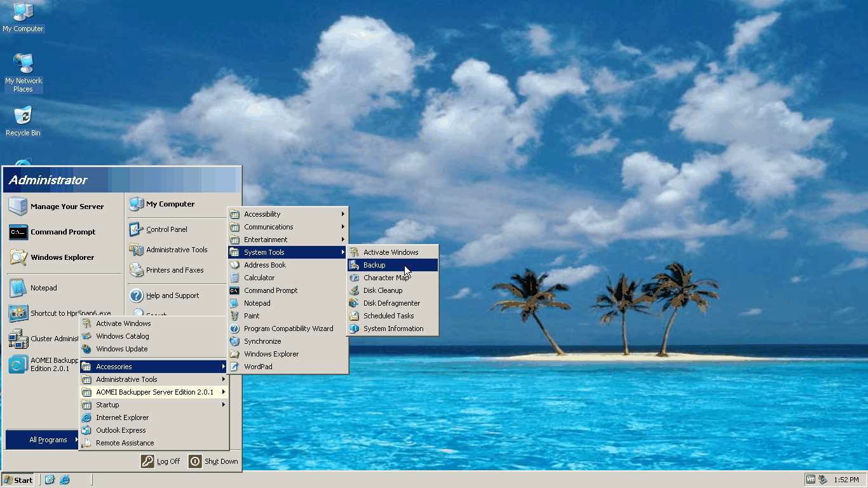868x488 pixels.
Task: Open Control Panel from Start menu
Action: coord(166,229)
